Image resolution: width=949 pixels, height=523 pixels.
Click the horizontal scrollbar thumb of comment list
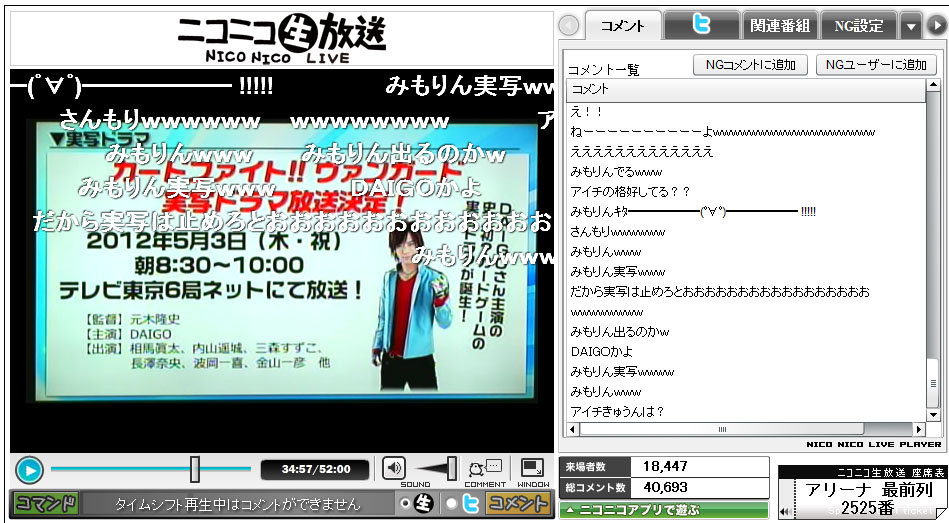tap(722, 429)
